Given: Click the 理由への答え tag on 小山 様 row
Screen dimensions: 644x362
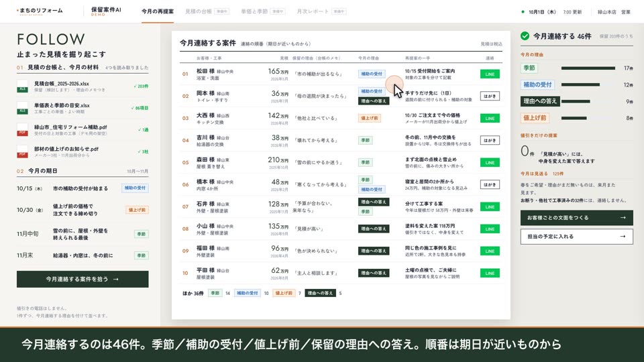Looking at the screenshot, I should coord(374,229).
